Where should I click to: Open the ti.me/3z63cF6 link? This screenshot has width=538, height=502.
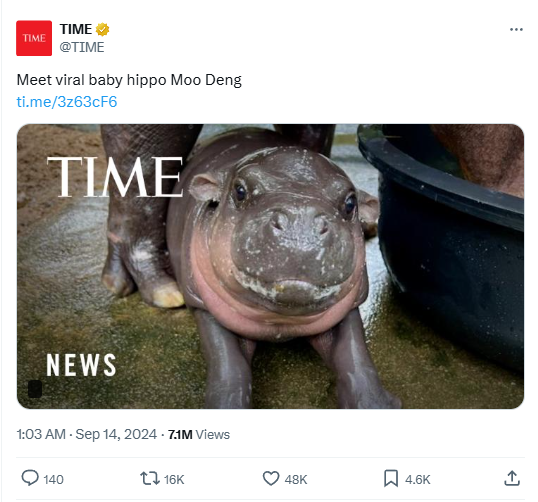[x=67, y=102]
